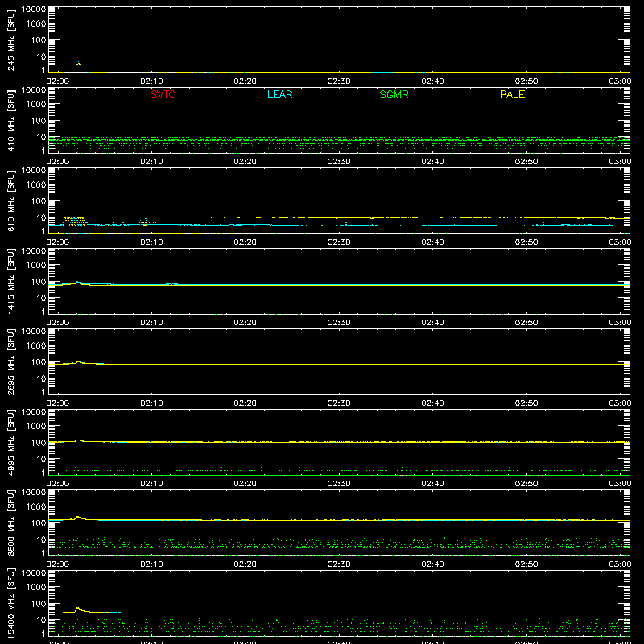Click the burst peak in the 8800 MHz plot

(78, 517)
